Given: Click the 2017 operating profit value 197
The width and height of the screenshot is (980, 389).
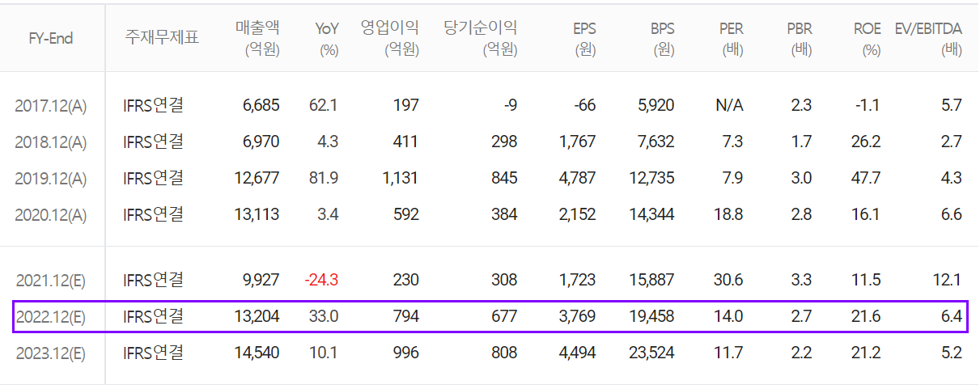Looking at the screenshot, I should click(405, 105).
